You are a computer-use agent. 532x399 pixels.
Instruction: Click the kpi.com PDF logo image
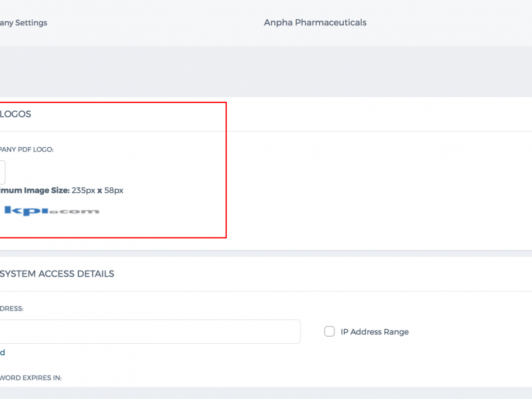(x=52, y=211)
